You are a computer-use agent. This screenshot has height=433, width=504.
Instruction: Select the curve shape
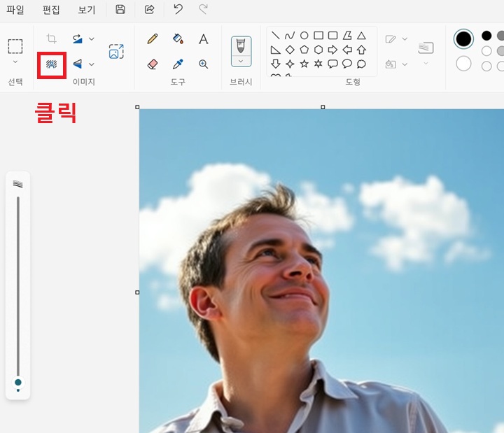pos(290,36)
